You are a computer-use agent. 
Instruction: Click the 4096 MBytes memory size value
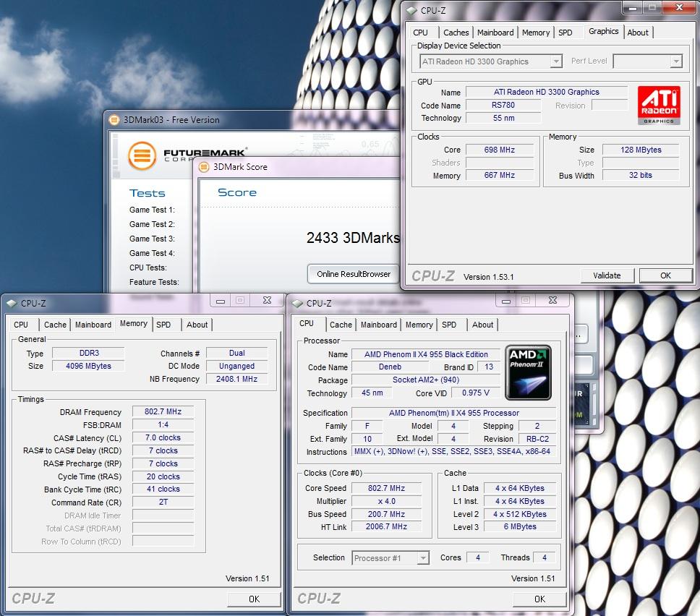click(88, 366)
